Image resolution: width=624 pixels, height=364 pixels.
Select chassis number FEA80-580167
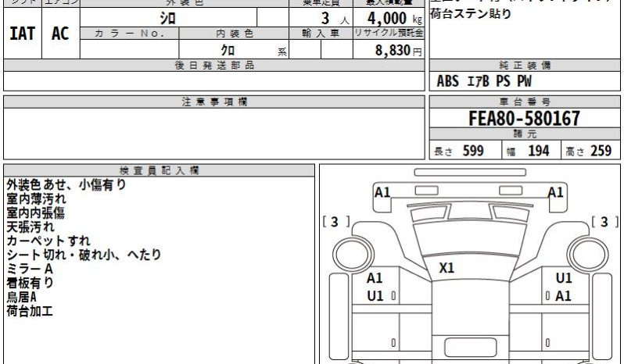pyautogui.click(x=525, y=119)
